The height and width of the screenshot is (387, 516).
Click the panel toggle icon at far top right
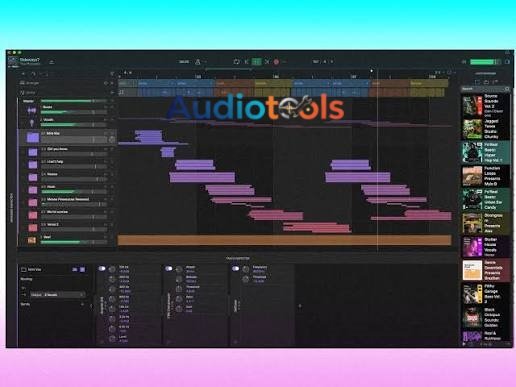[507, 62]
